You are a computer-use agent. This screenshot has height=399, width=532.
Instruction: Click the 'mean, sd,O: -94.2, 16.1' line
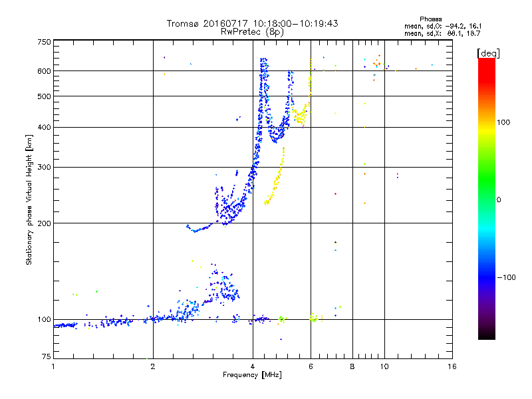pyautogui.click(x=443, y=26)
